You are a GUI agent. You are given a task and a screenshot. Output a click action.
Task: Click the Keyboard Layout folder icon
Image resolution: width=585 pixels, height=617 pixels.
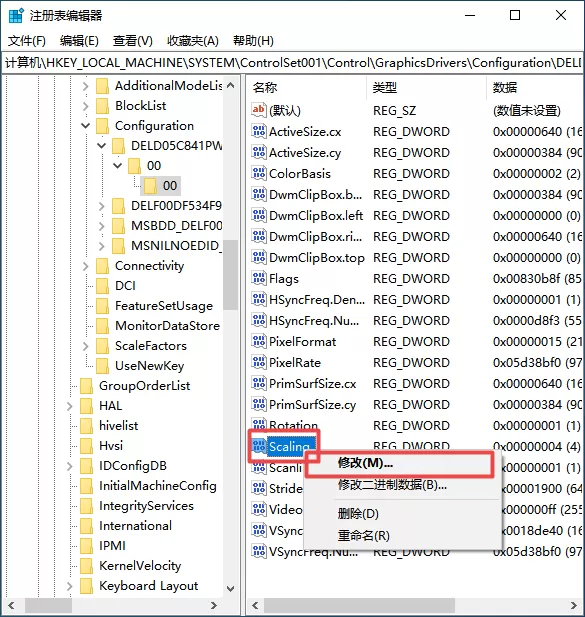[86, 586]
